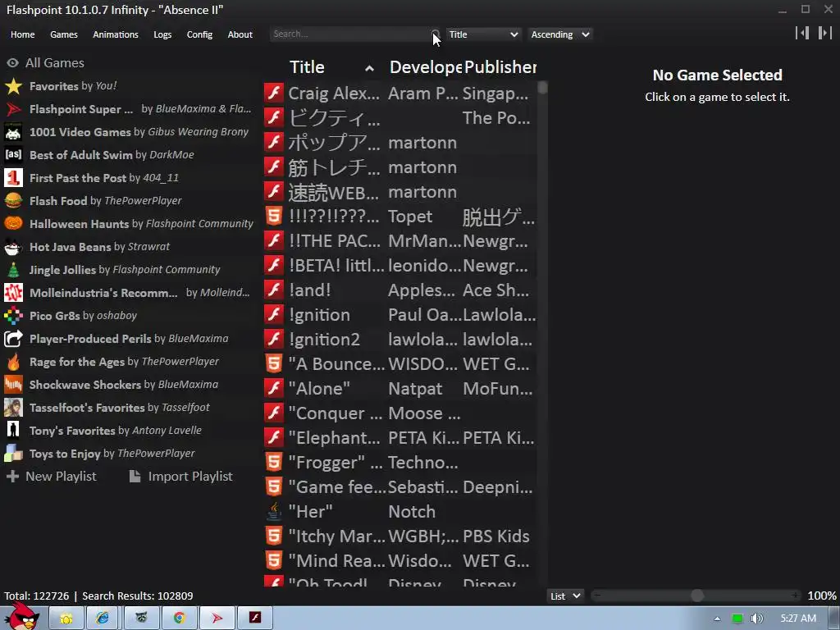Viewport: 840px width, 630px height.
Task: Click the Flash Food burger icon
Action: [x=13, y=201]
